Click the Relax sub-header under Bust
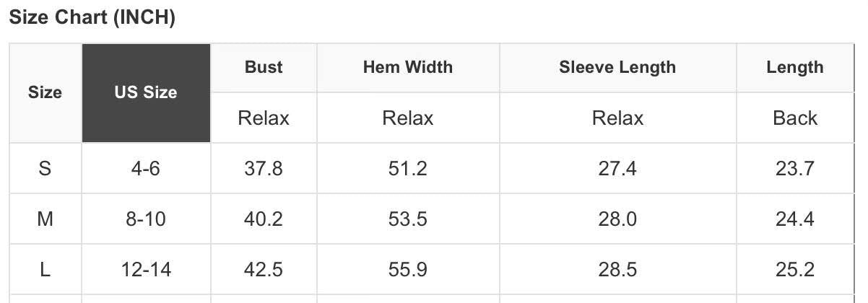868x303 pixels. (264, 118)
